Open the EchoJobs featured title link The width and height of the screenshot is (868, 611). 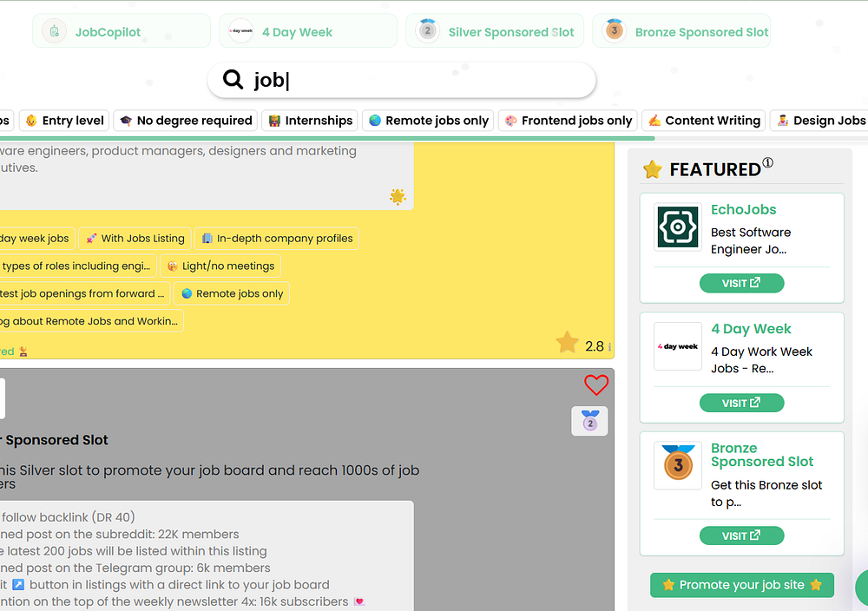click(744, 210)
